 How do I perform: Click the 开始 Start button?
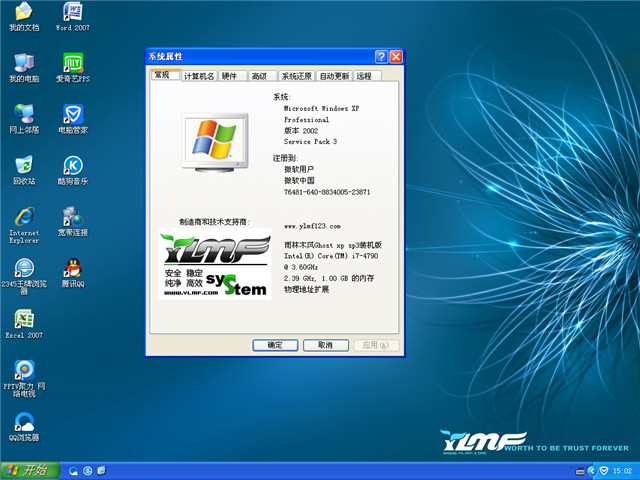[30, 471]
